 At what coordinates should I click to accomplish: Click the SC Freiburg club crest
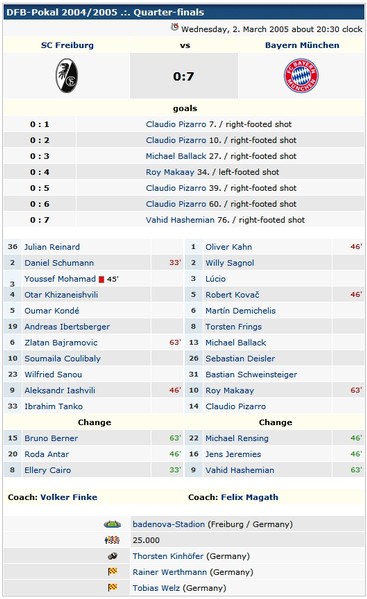[x=67, y=76]
